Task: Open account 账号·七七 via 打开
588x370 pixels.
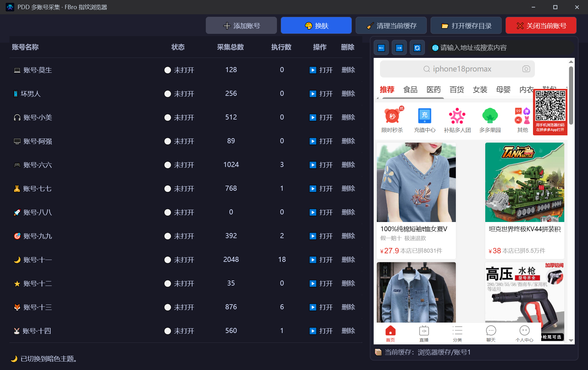Action: coord(321,189)
